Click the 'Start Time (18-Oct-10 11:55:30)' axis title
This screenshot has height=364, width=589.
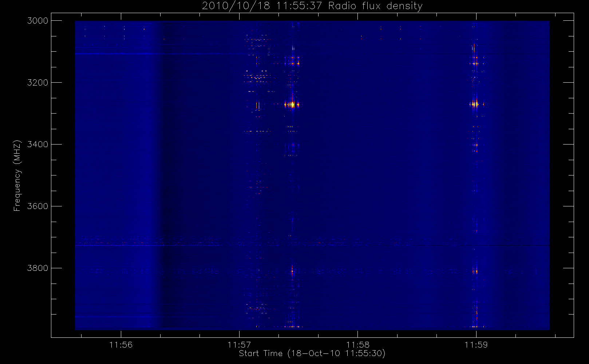point(312,353)
